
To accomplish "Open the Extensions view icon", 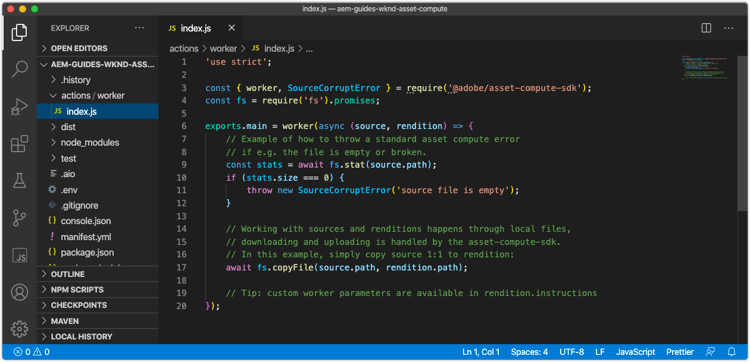I will [19, 143].
